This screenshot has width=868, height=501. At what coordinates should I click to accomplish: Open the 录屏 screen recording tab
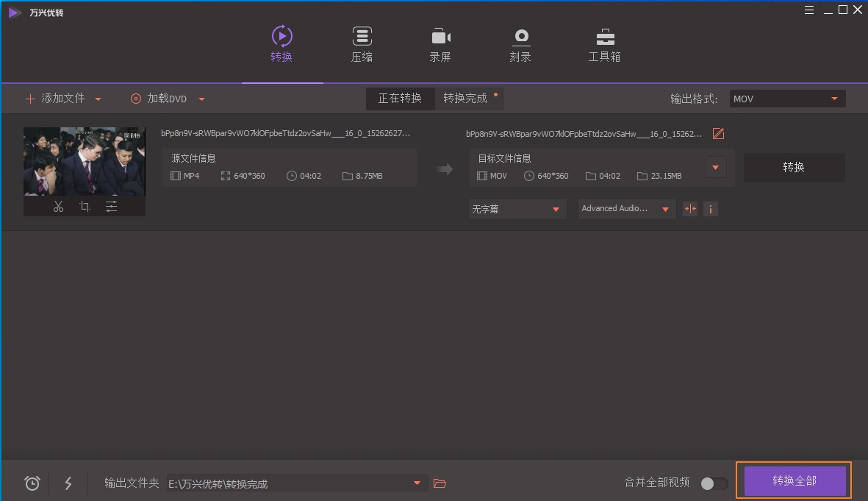[x=440, y=44]
